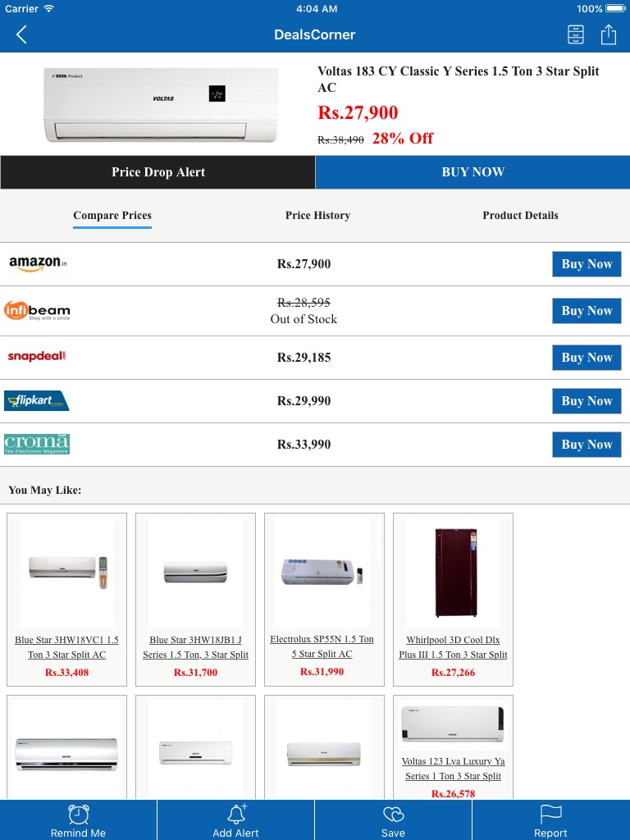This screenshot has width=630, height=840.
Task: Open the Product Details tab
Action: click(x=520, y=216)
